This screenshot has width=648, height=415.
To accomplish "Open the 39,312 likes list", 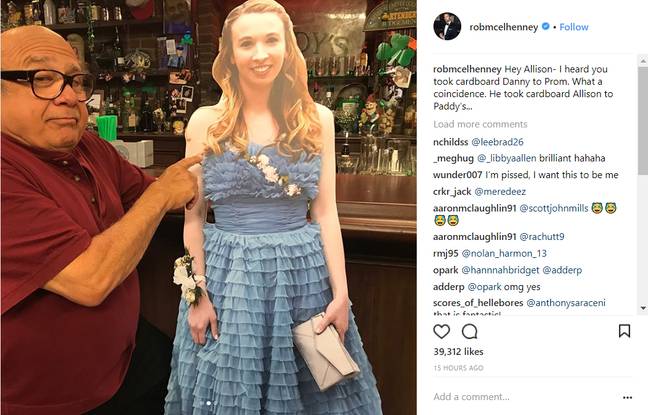I will click(458, 351).
